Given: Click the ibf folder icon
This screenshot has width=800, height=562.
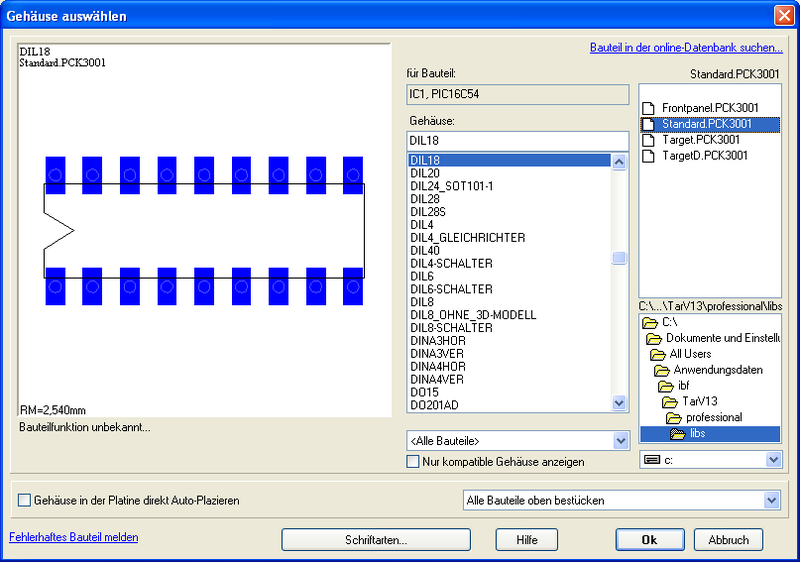Looking at the screenshot, I should coord(666,386).
